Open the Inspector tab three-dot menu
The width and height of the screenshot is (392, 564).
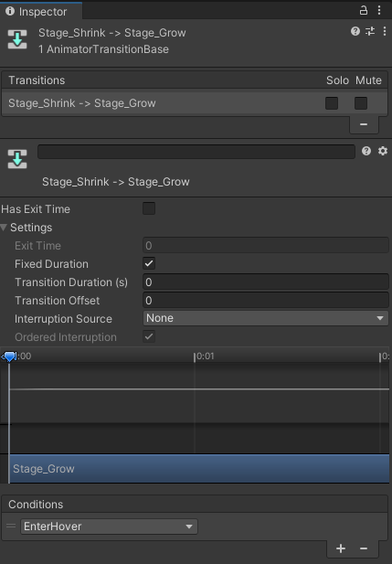[379, 10]
